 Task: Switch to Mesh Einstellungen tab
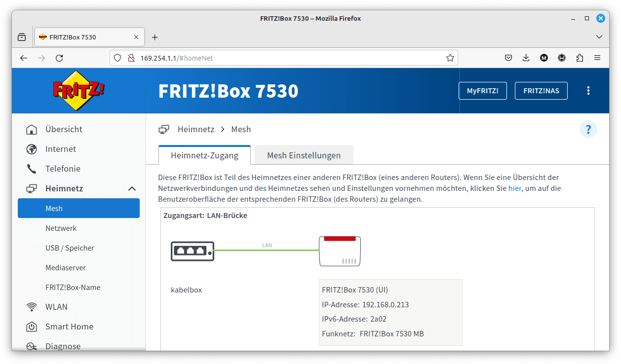tap(304, 155)
